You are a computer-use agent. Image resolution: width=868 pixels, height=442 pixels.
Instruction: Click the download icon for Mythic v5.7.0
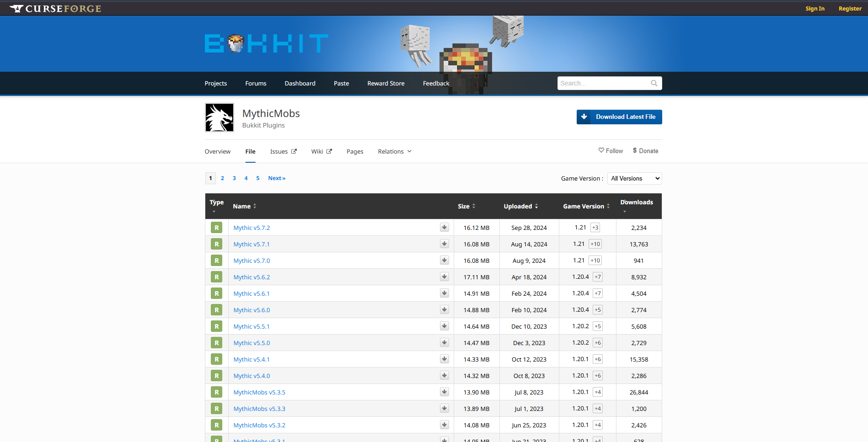coord(445,260)
